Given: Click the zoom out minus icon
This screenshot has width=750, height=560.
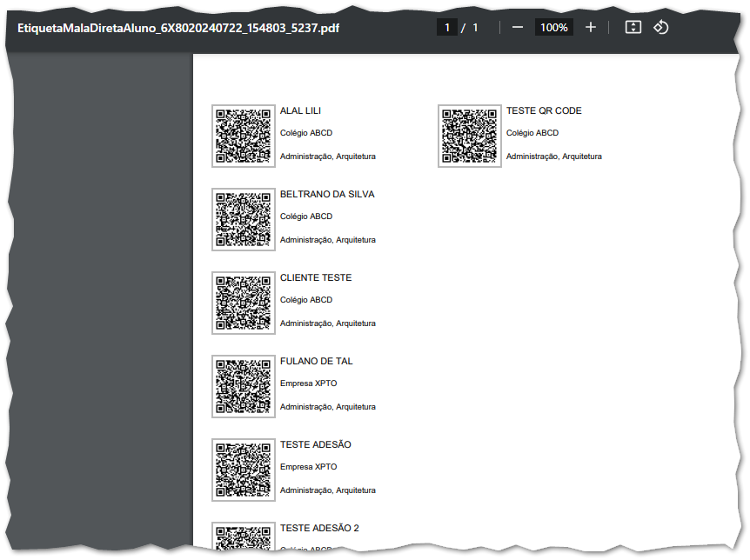Looking at the screenshot, I should point(518,28).
